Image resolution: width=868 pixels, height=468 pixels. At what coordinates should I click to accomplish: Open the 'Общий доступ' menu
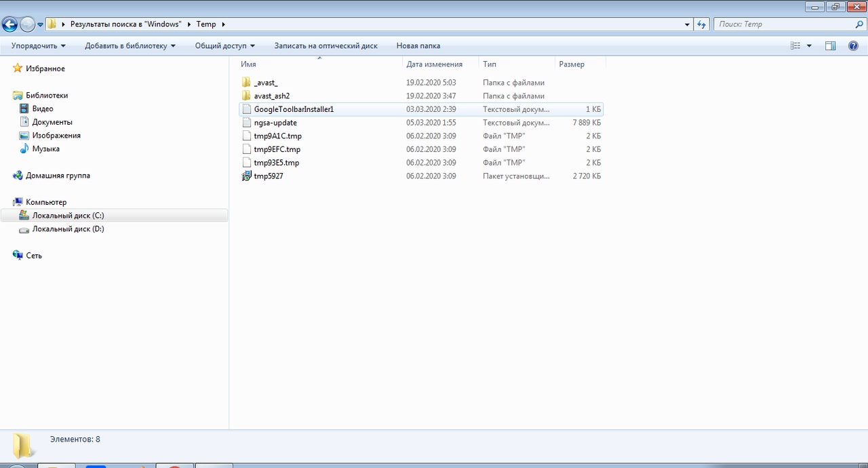(x=225, y=45)
